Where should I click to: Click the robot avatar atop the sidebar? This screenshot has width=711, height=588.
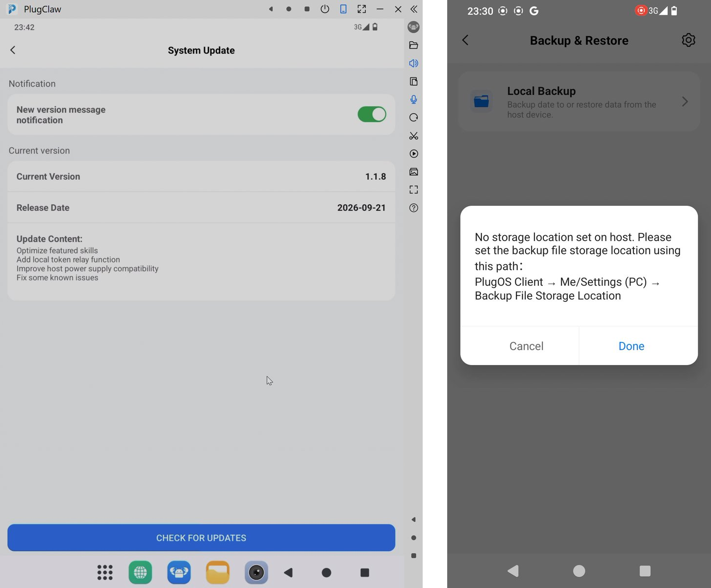point(413,27)
